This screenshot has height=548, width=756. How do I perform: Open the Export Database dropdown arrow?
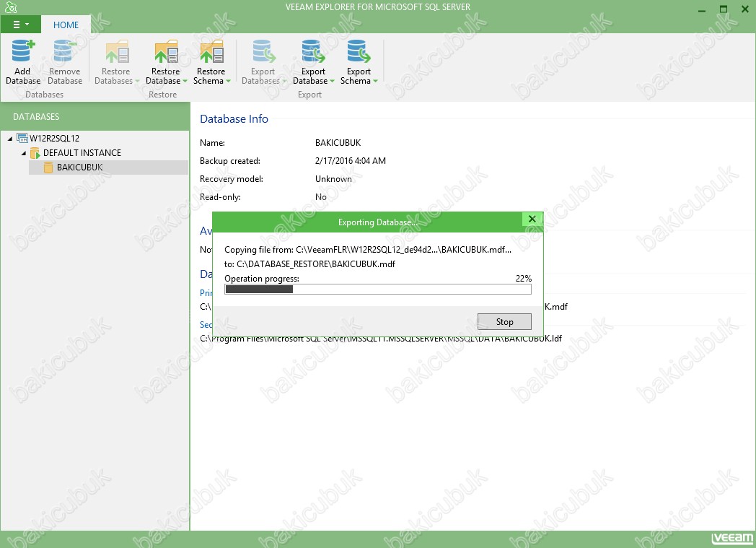pos(332,81)
